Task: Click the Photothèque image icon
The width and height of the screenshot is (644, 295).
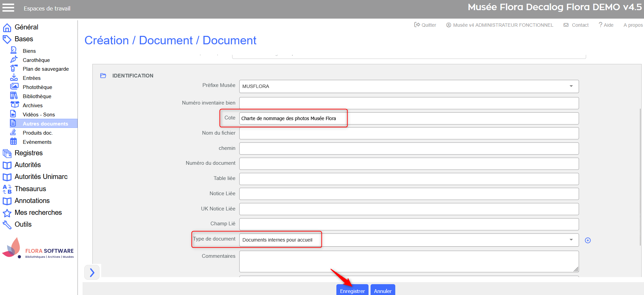Action: coord(14,87)
